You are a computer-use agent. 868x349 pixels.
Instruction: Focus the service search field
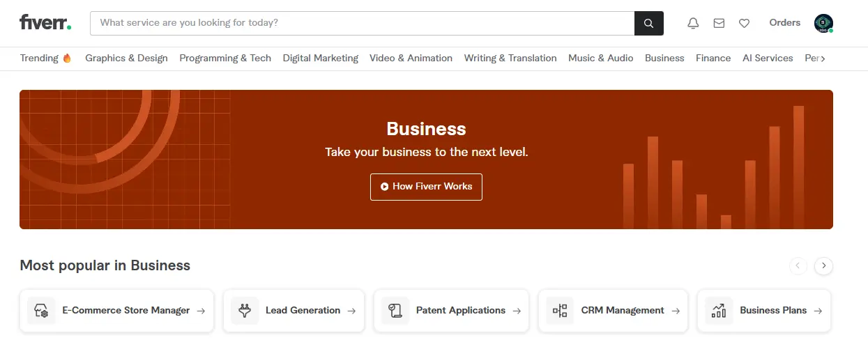coord(363,23)
